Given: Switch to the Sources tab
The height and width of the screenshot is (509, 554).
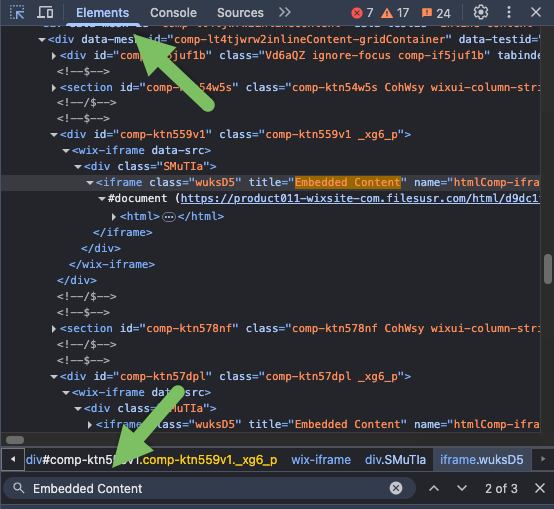Looking at the screenshot, I should tap(240, 13).
